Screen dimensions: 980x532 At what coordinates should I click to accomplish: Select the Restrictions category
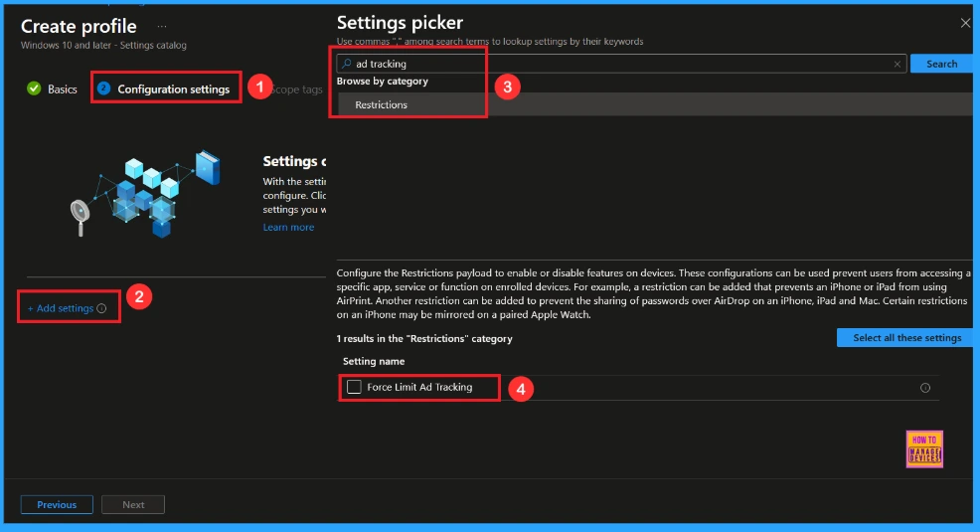click(655, 104)
